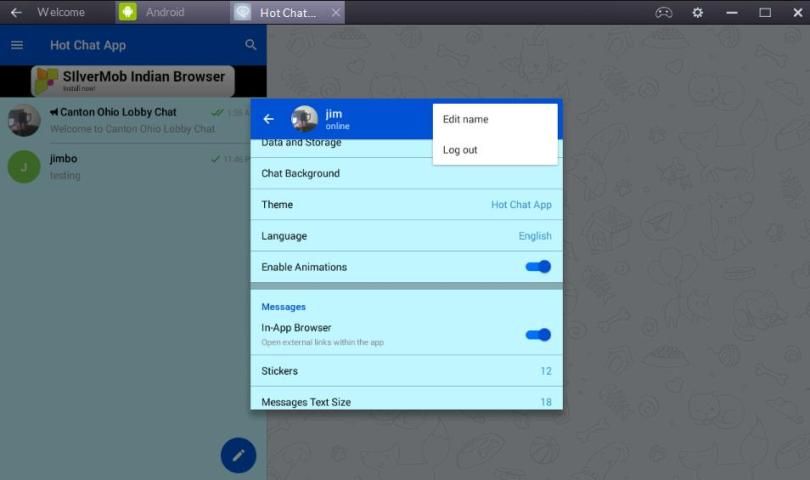The image size is (810, 480).
Task: Toggle the Enable Animations switch
Action: [x=538, y=267]
